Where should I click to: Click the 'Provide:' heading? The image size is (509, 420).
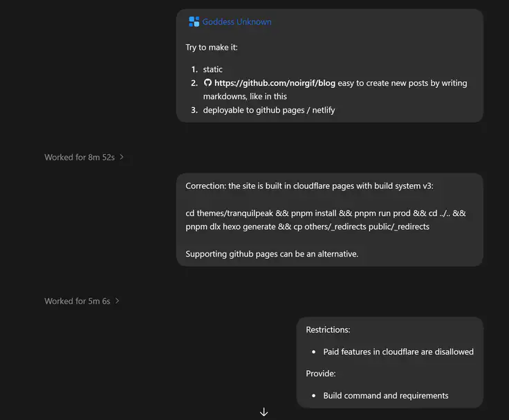coord(321,374)
